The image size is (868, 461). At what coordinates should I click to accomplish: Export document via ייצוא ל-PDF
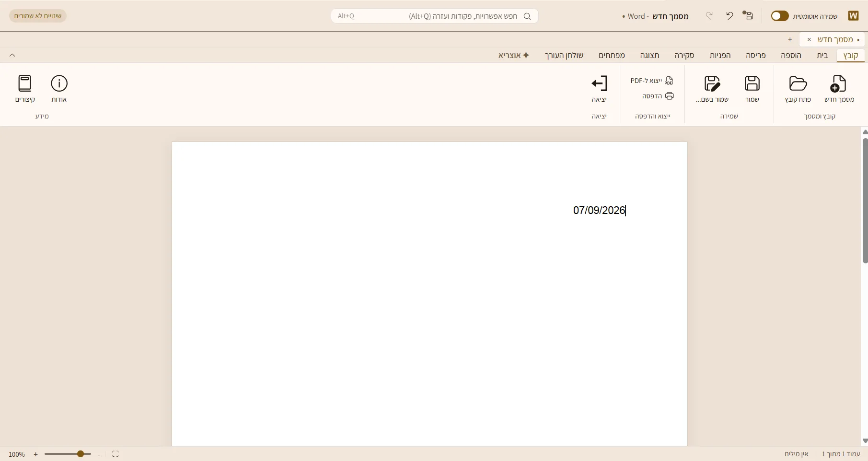652,81
